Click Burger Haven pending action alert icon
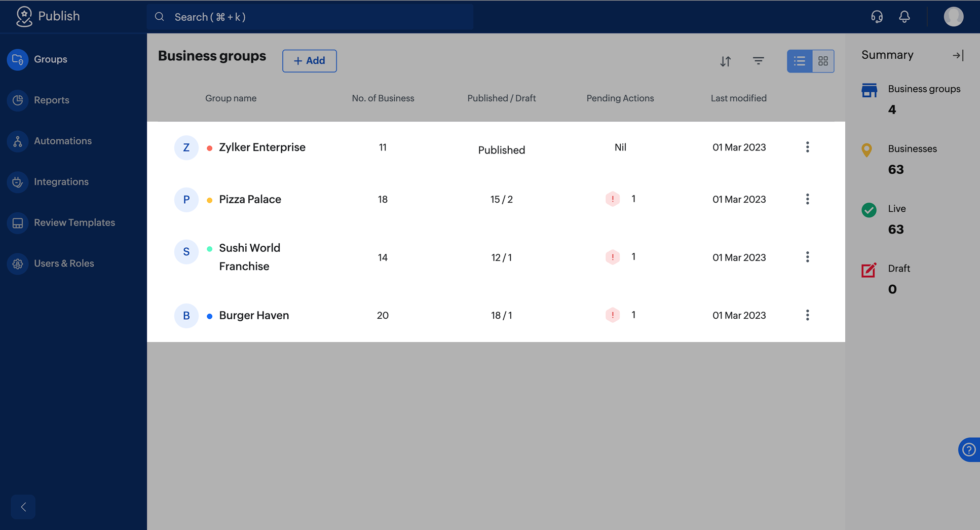Screen dimensions: 980x530 613,315
